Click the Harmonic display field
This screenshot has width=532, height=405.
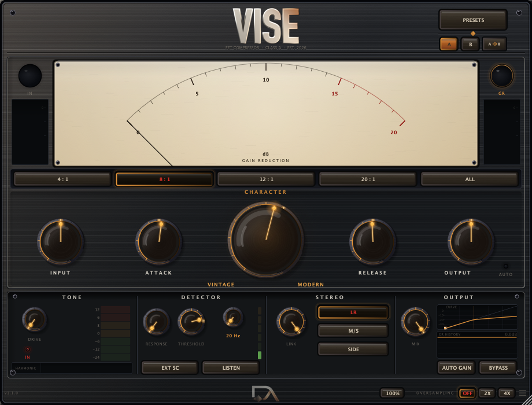coord(72,368)
